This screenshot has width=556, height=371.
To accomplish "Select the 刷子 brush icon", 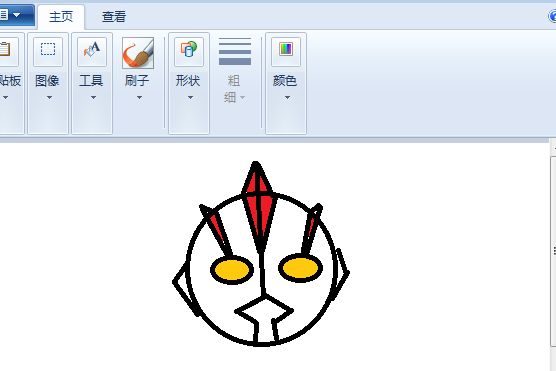I will click(x=138, y=52).
